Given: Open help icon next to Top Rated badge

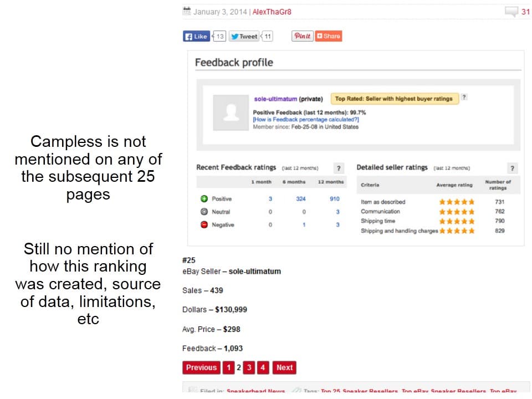Looking at the screenshot, I should pyautogui.click(x=464, y=97).
